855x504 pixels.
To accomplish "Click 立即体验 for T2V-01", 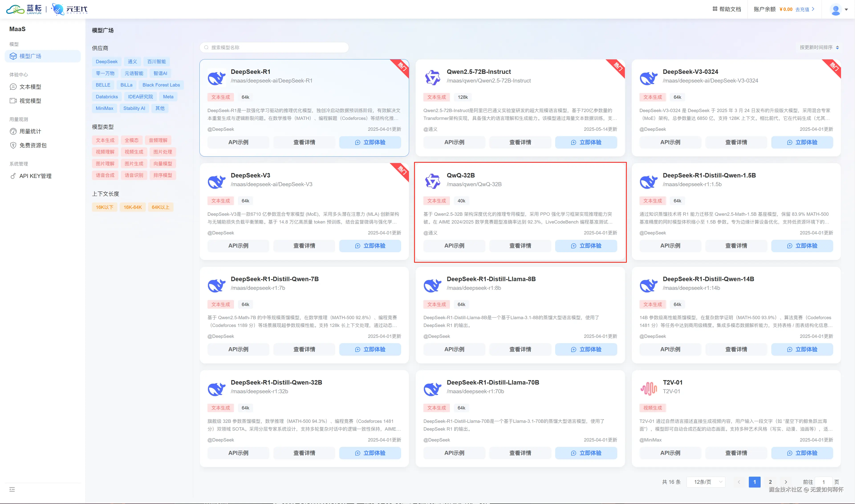I will tap(802, 453).
